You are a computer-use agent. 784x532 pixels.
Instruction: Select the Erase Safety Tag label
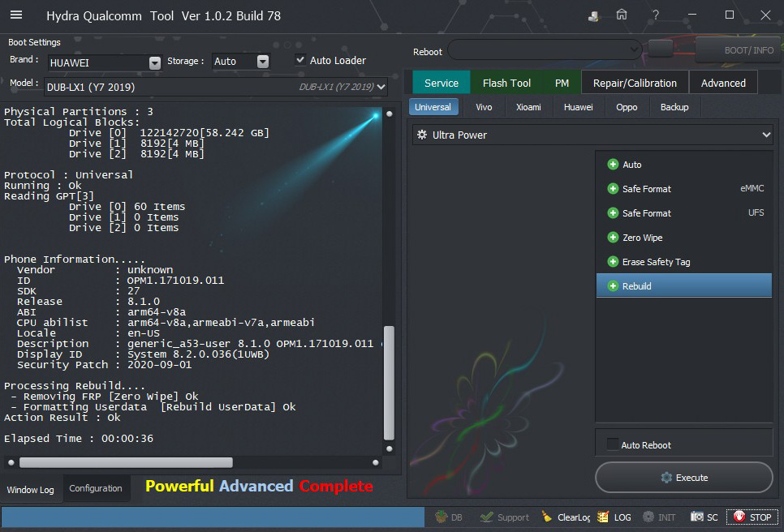[656, 262]
